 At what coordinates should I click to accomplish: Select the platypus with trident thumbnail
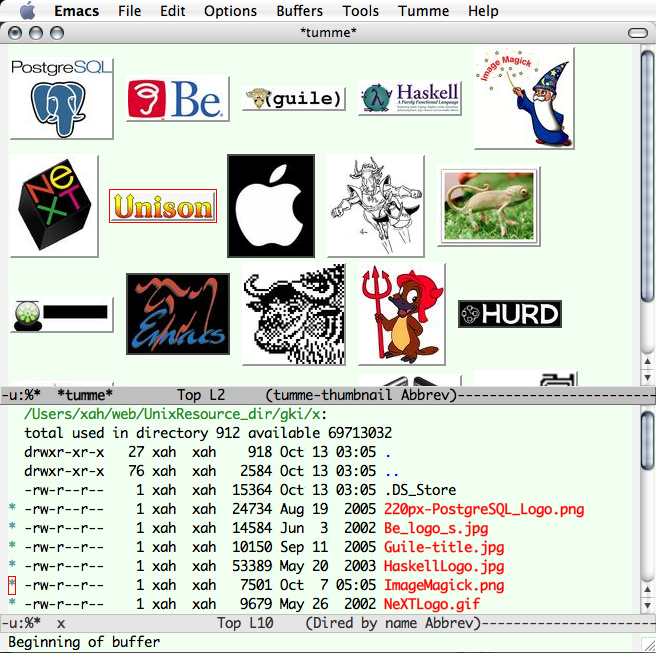402,314
